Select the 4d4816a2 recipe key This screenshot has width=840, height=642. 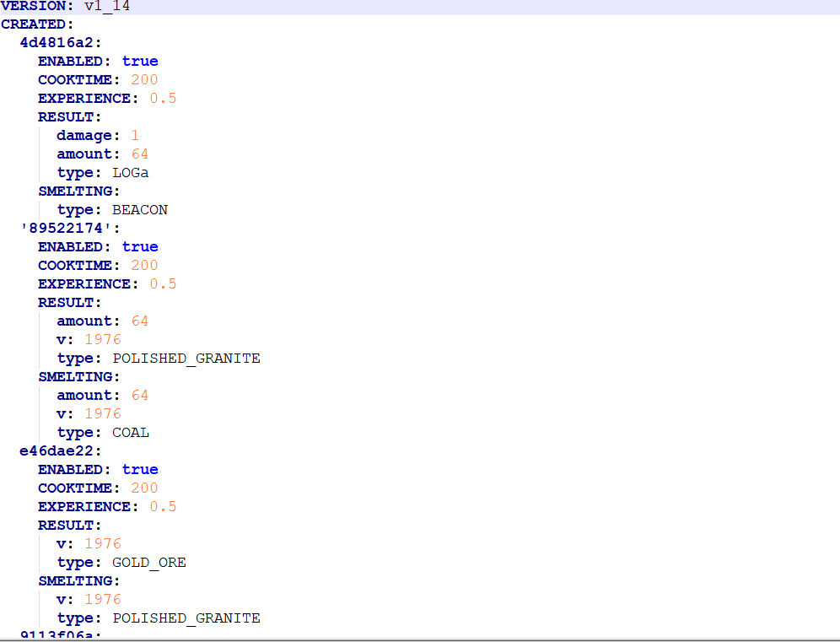click(x=57, y=43)
